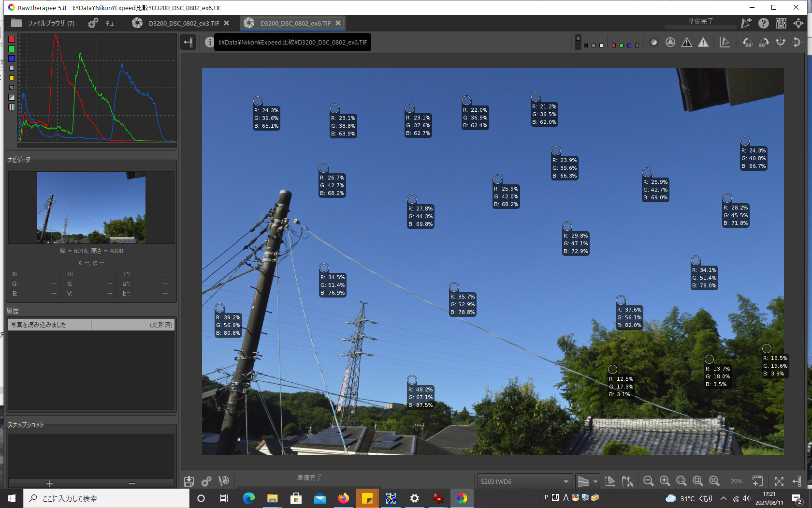Toggle left panel visibility at top toolbar
This screenshot has width=812, height=508.
(x=188, y=42)
